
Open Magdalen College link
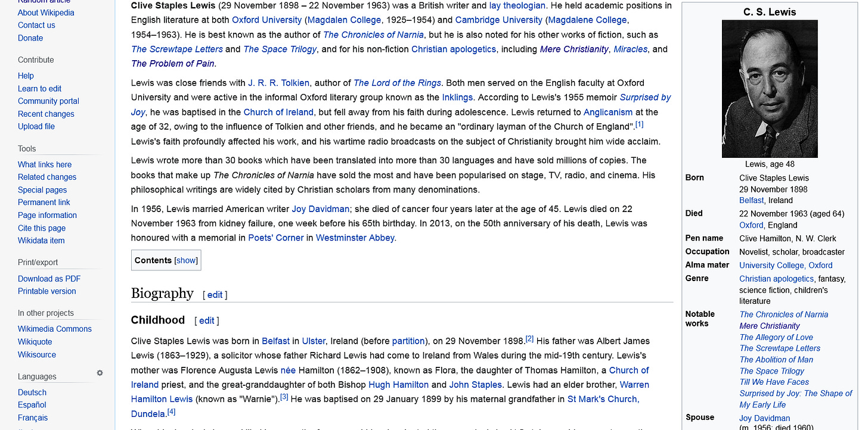pyautogui.click(x=344, y=20)
